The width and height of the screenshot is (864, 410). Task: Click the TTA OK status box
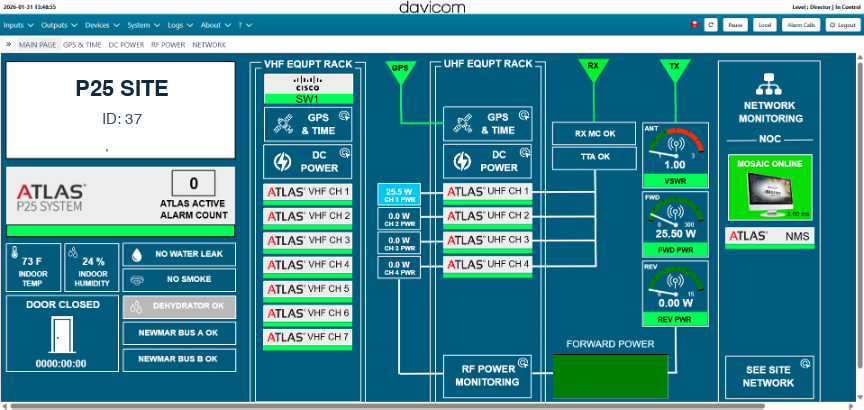coord(595,158)
